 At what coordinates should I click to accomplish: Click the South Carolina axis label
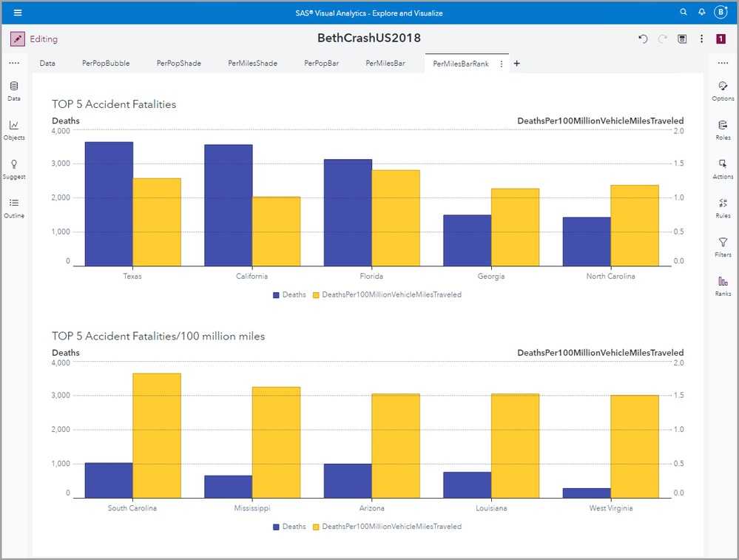click(x=132, y=508)
